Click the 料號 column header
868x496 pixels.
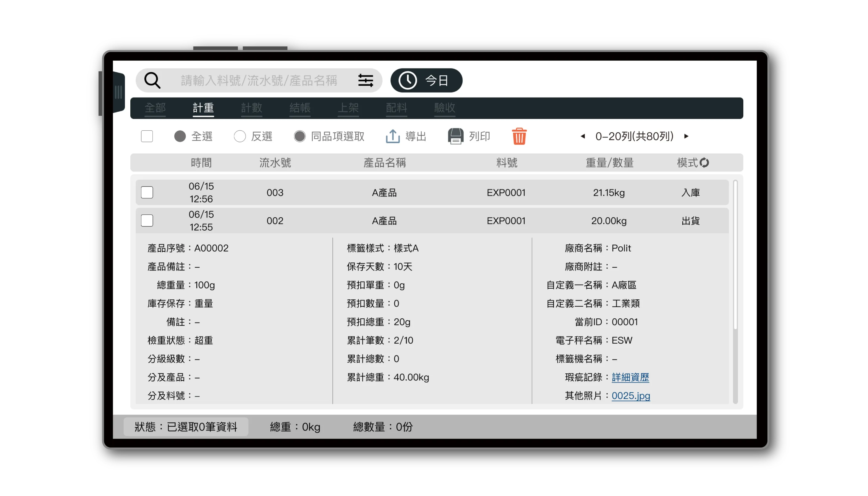coord(507,163)
